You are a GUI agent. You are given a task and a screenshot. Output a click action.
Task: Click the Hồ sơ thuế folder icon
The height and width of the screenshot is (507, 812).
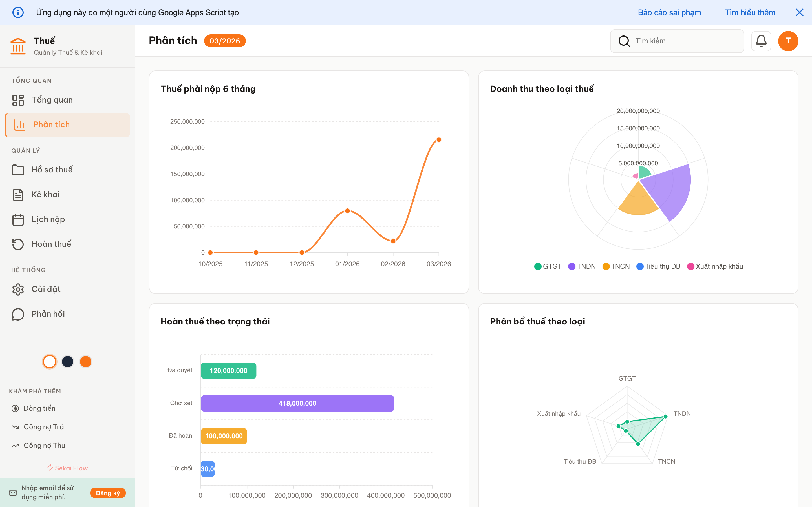[18, 170]
